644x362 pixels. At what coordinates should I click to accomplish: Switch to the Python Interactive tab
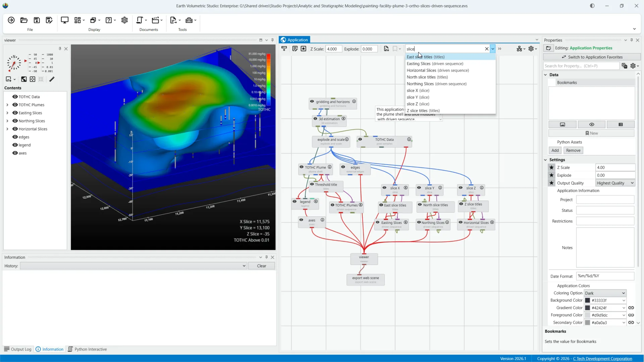(x=87, y=349)
